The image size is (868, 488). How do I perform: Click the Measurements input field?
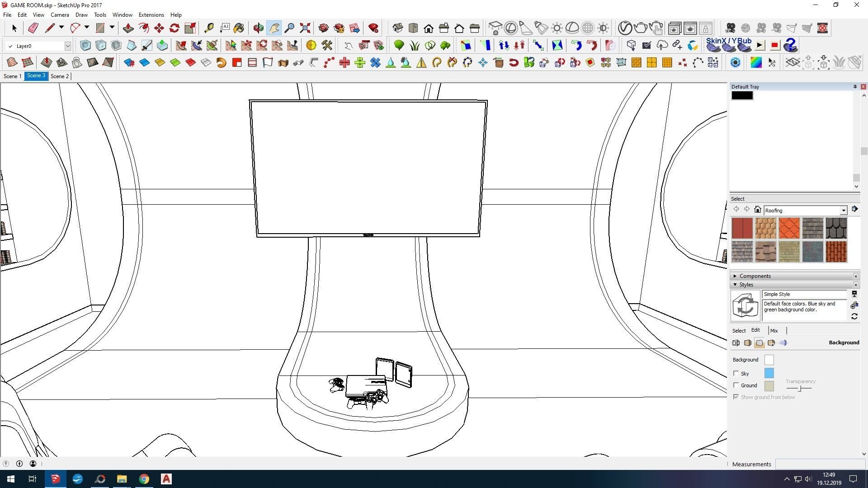(x=819, y=464)
